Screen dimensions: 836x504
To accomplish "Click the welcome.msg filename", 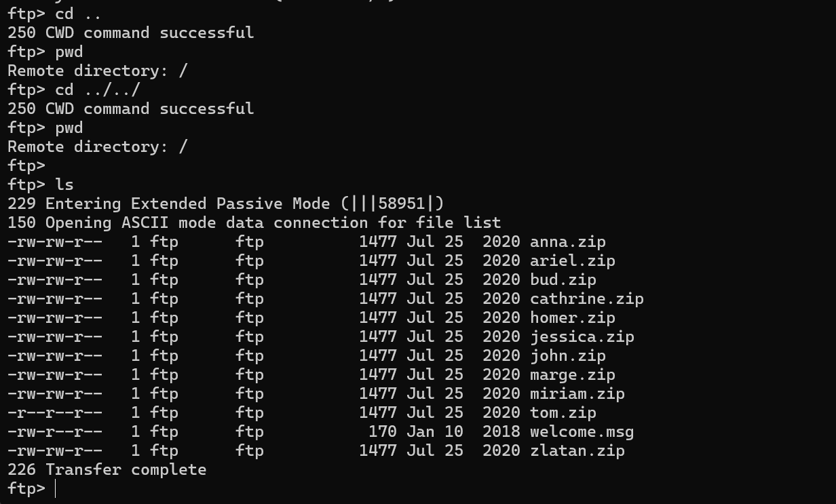I will point(582,432).
